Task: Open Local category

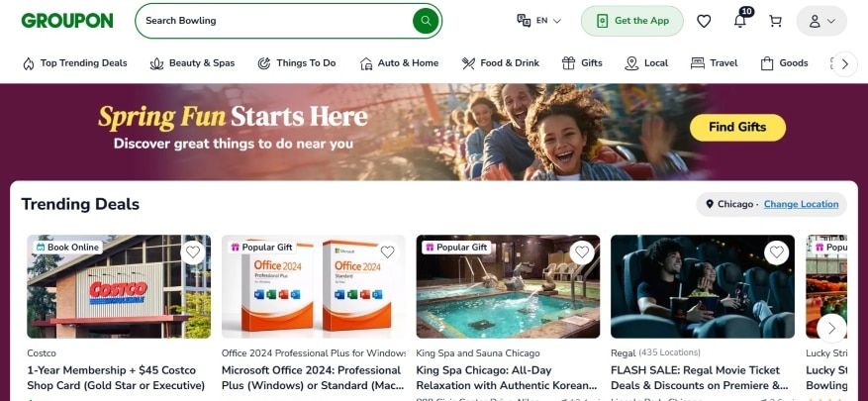Action: point(646,63)
